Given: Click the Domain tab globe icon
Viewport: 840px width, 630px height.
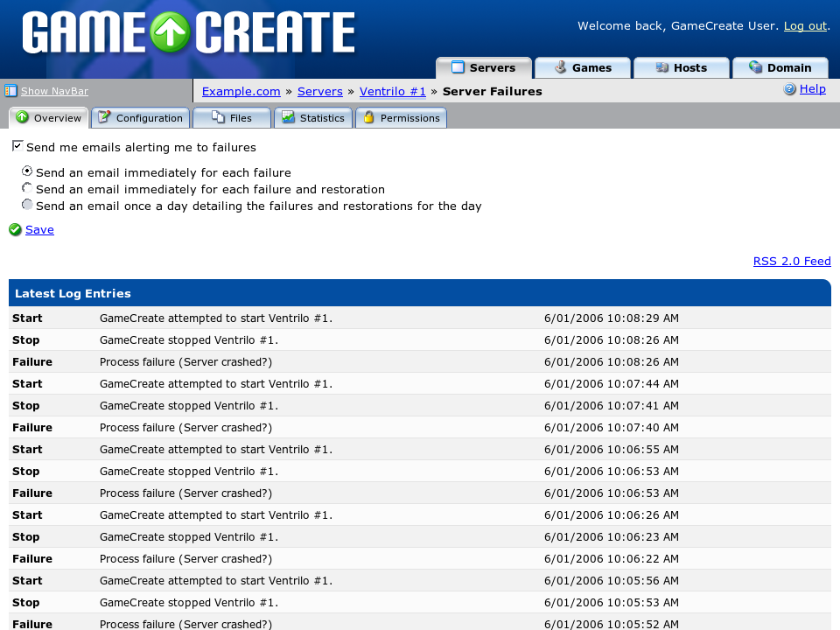Looking at the screenshot, I should [x=755, y=67].
